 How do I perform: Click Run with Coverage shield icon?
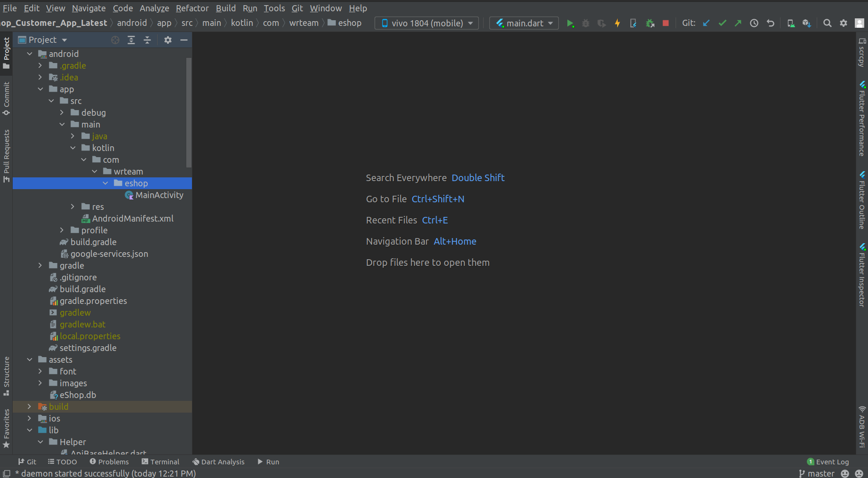(x=601, y=23)
